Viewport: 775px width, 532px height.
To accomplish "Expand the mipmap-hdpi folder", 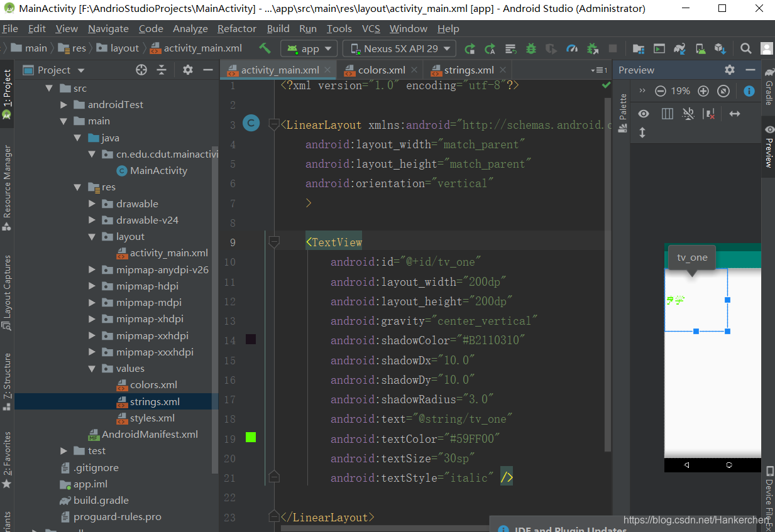I will (x=92, y=286).
